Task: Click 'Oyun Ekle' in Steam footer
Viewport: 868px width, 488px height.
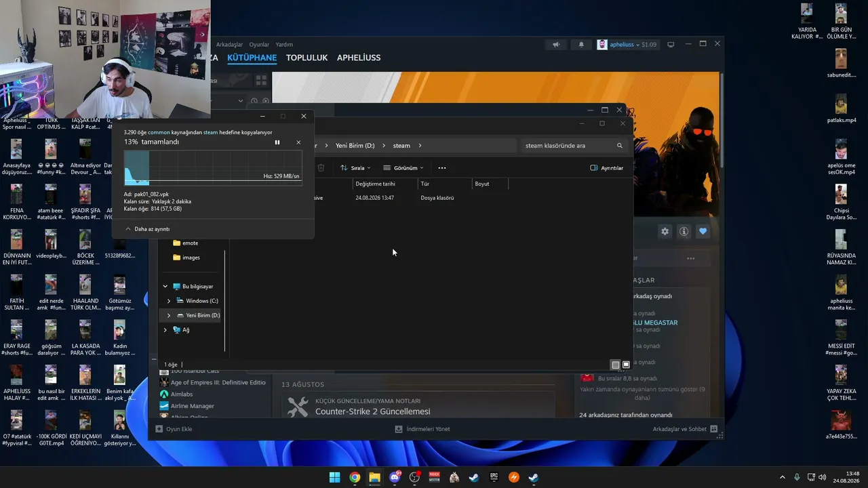Action: coord(174,429)
